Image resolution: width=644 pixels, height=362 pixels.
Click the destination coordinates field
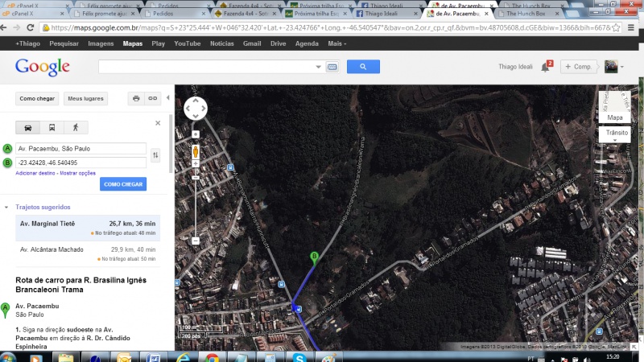(81, 163)
